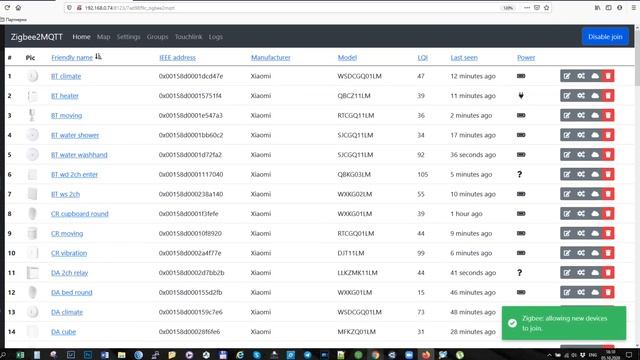Open DA climate device link

pos(67,312)
